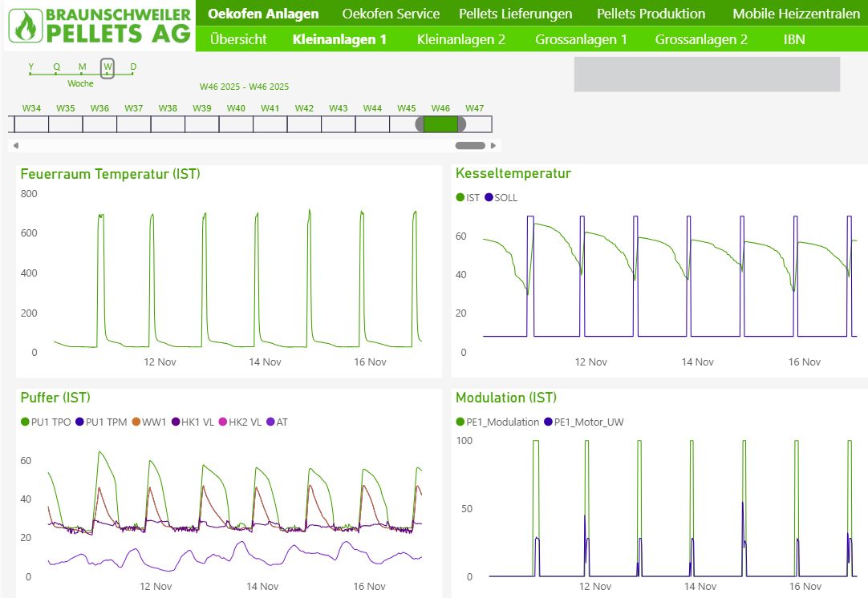The width and height of the screenshot is (868, 598).
Task: Switch to the Grossanlagen 1 tab
Action: [x=581, y=39]
